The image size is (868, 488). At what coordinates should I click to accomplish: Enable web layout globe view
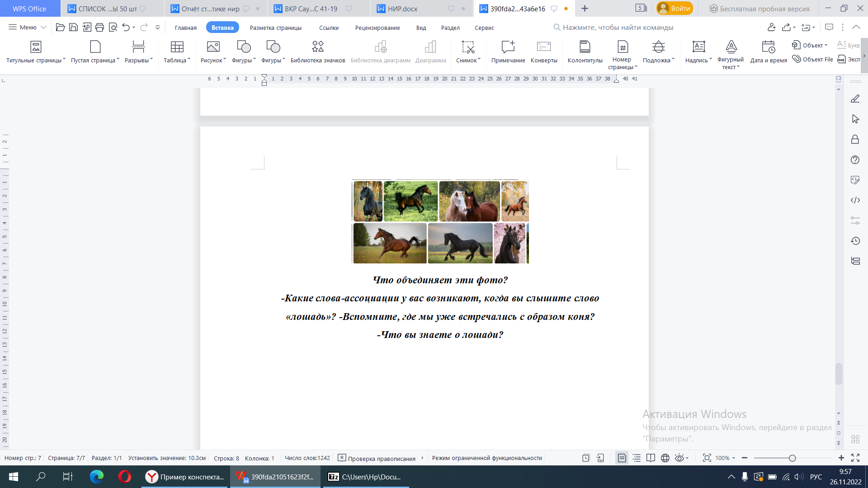[x=665, y=458]
